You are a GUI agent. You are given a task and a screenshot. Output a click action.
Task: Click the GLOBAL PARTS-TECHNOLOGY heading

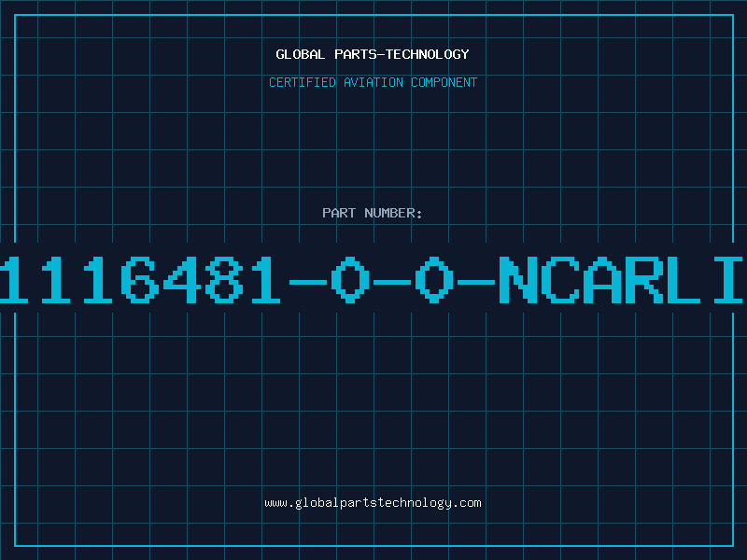point(373,54)
